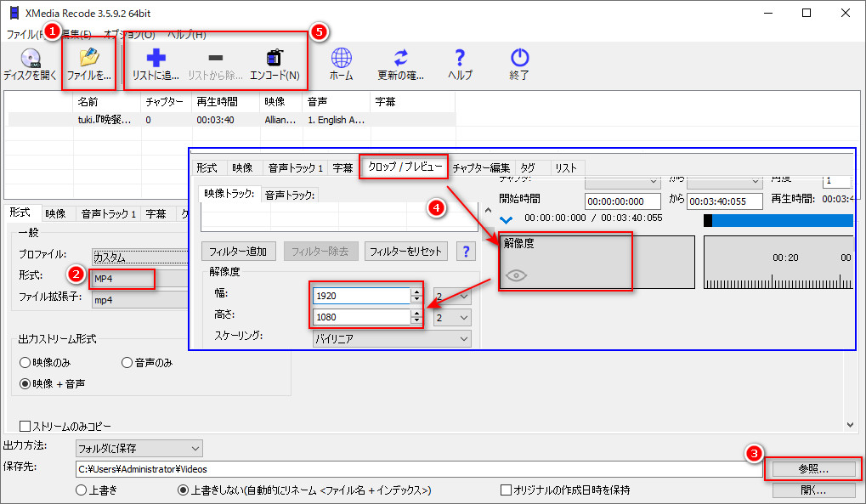The width and height of the screenshot is (866, 504).
Task: Open ヘルプ from the toolbar
Action: point(459,60)
